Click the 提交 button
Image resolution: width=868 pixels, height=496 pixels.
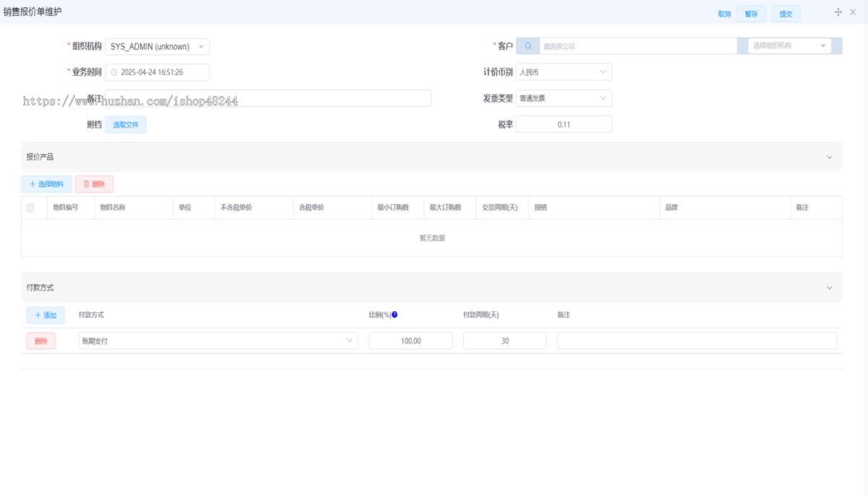pyautogui.click(x=786, y=14)
